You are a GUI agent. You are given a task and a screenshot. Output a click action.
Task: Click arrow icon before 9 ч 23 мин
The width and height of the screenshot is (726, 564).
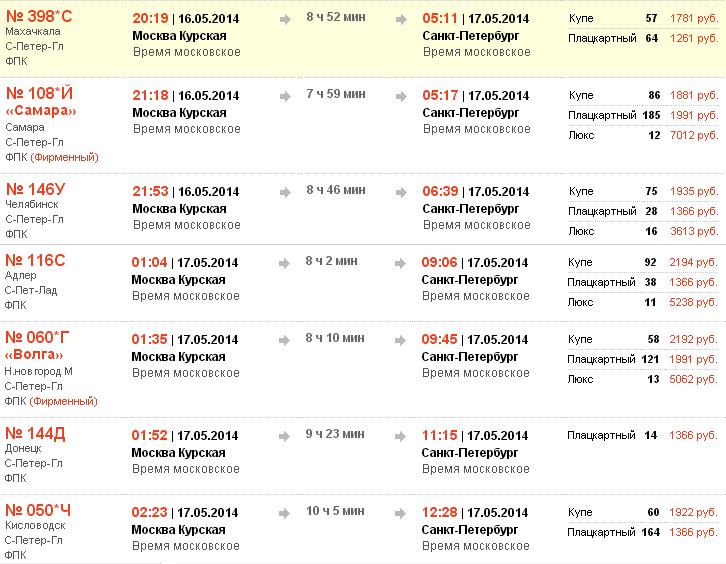(285, 434)
